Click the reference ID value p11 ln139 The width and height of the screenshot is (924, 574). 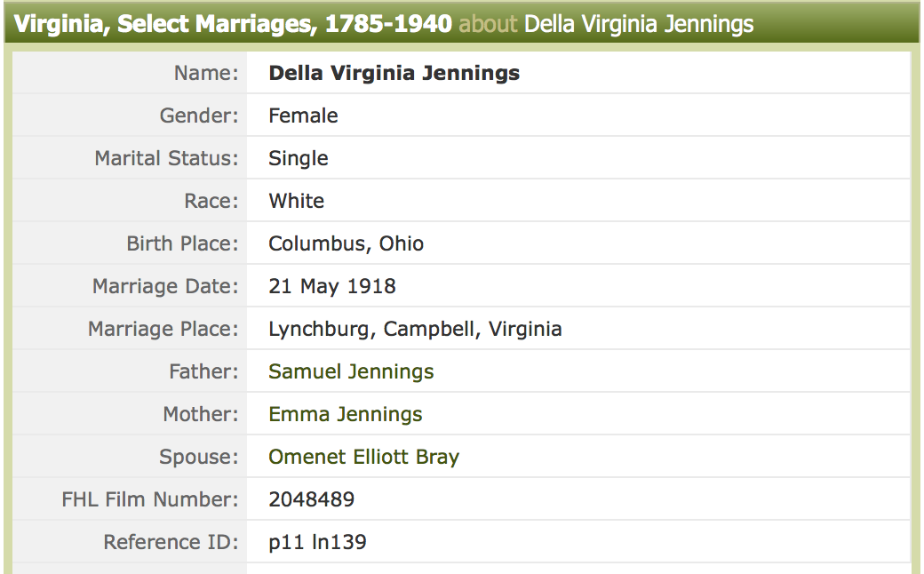[x=317, y=542]
